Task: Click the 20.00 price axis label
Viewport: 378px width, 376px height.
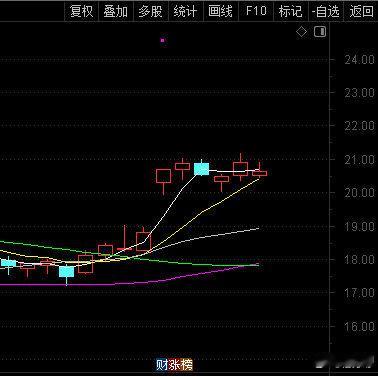Action: pyautogui.click(x=359, y=193)
